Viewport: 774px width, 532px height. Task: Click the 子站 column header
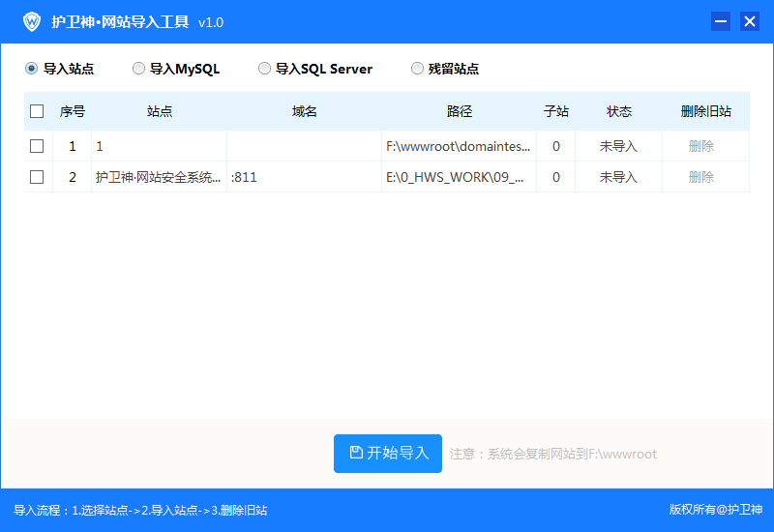coord(555,111)
